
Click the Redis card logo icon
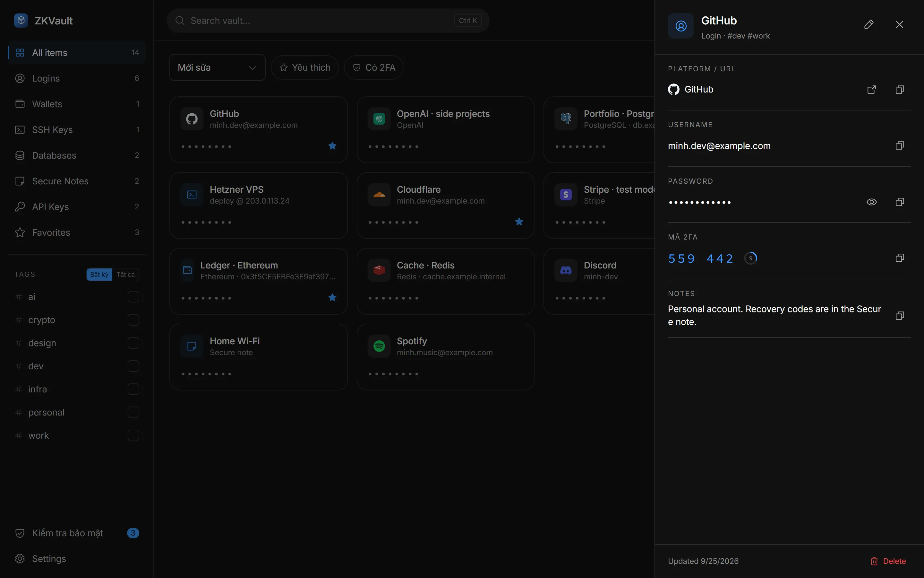tap(379, 270)
